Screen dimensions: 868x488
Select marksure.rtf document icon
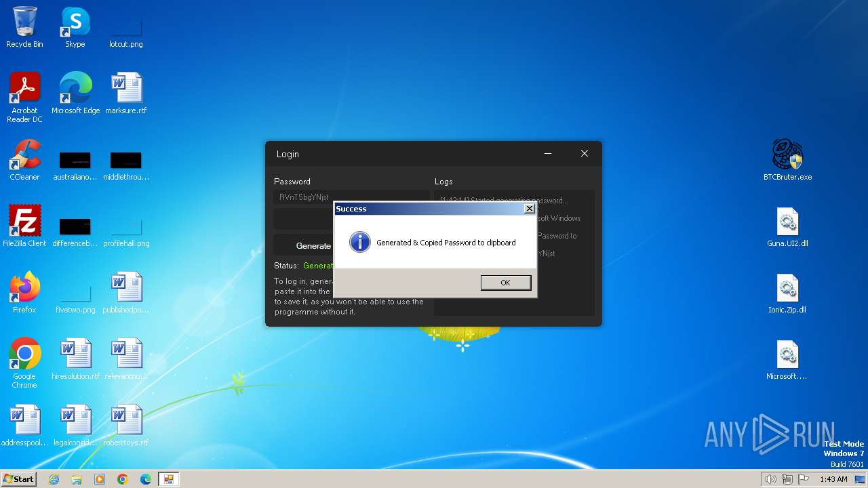pos(126,94)
